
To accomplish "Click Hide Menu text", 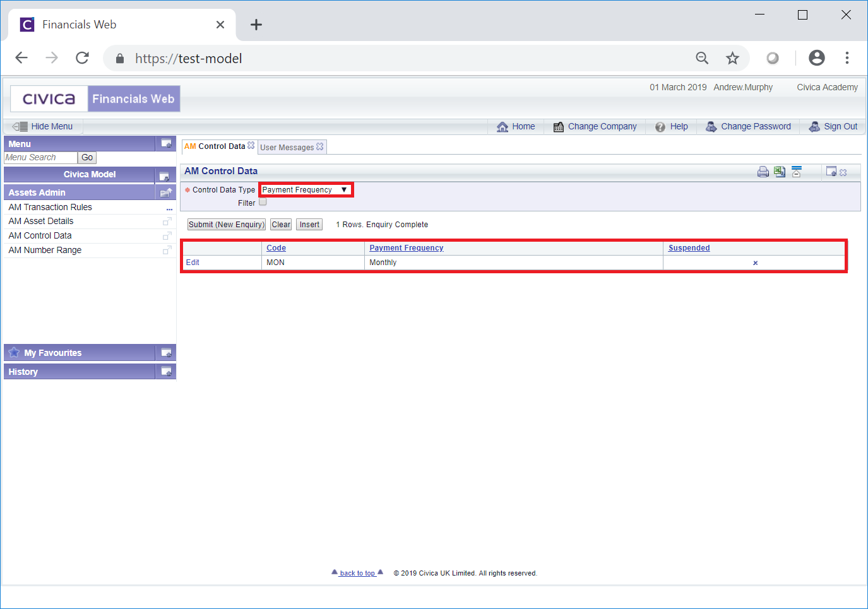I will pyautogui.click(x=52, y=126).
